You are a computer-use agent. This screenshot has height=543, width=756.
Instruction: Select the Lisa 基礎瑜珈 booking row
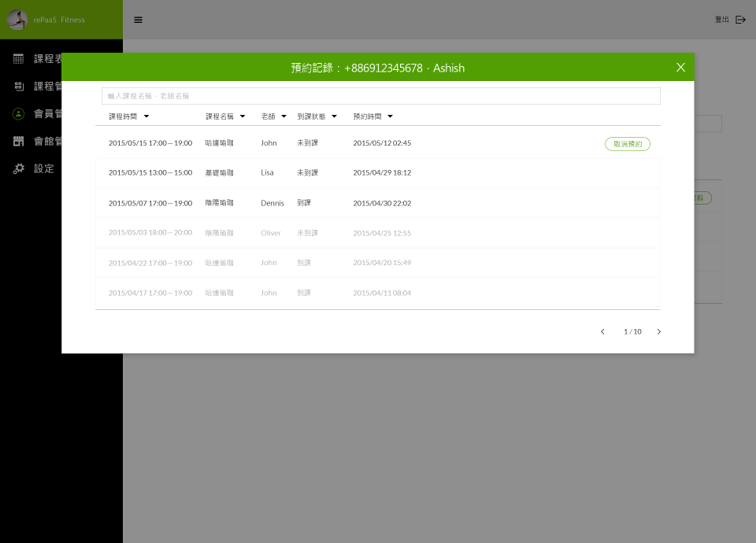pos(377,172)
